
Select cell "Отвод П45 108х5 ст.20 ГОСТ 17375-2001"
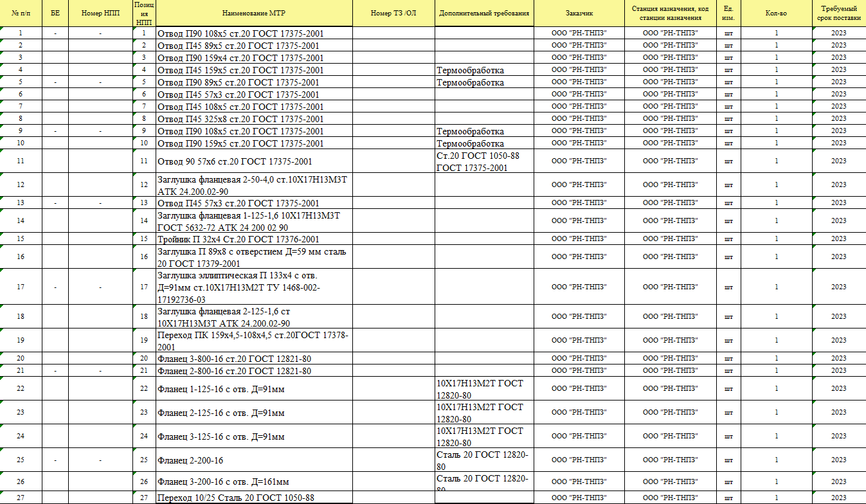(254, 107)
